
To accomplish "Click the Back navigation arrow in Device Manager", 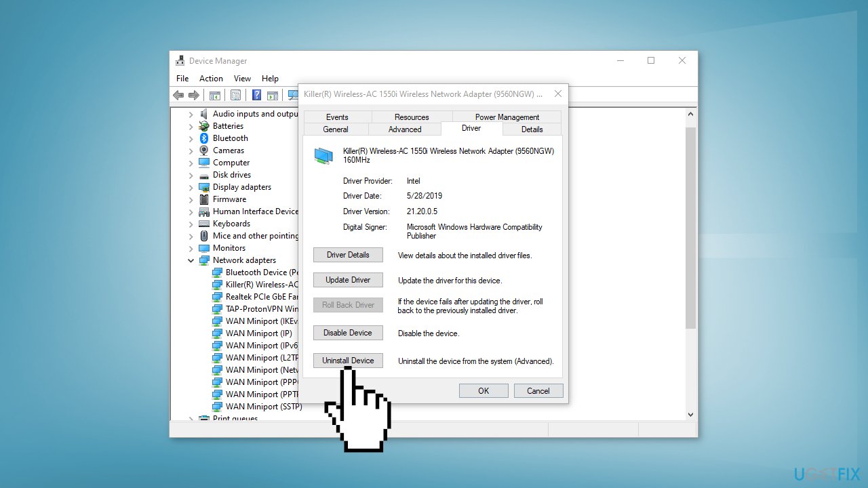I will pos(178,95).
